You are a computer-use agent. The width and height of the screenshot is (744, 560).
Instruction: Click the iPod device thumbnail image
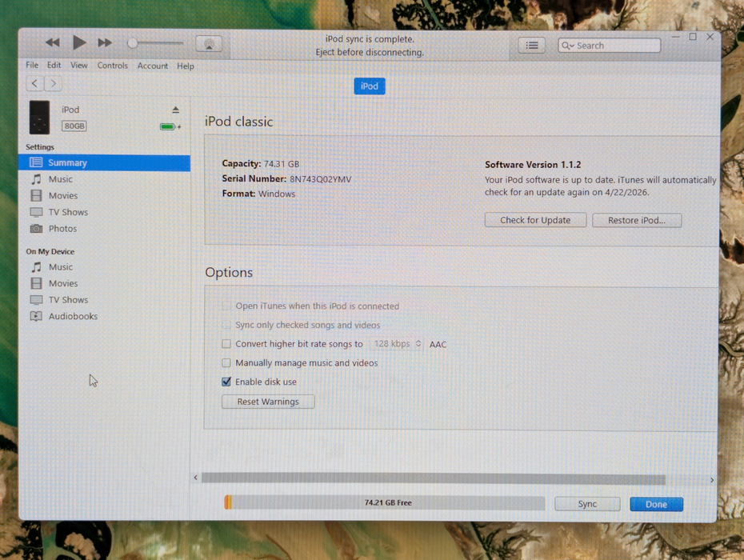[x=39, y=118]
